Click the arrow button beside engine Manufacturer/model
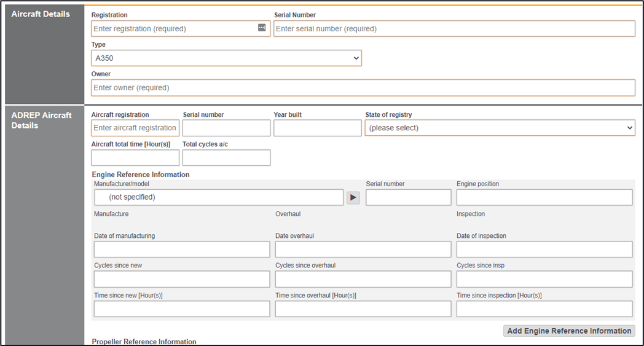This screenshot has width=644, height=346. pos(353,197)
